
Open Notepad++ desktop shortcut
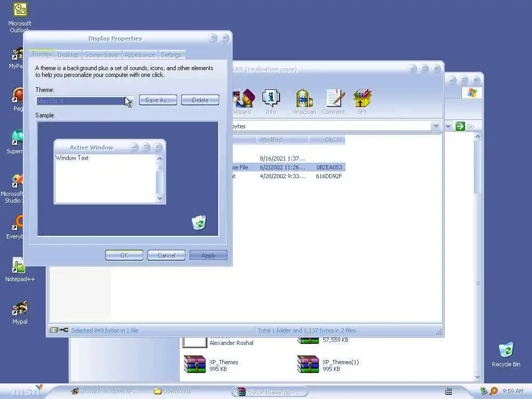point(20,270)
